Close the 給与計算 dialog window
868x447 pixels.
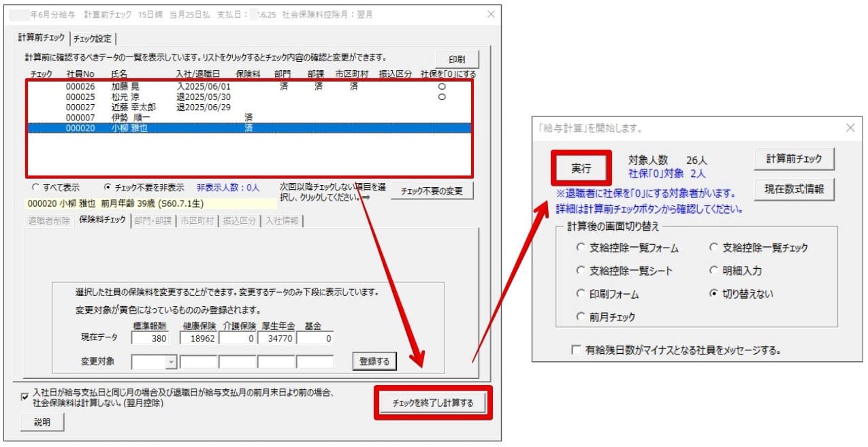tap(850, 128)
